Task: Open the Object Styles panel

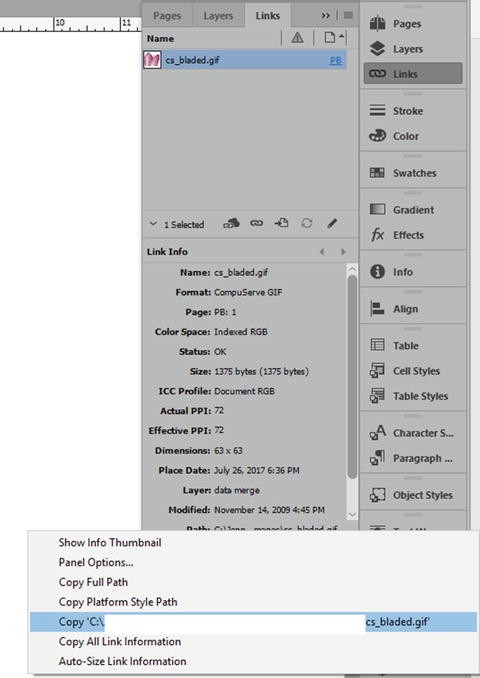Action: 413,495
